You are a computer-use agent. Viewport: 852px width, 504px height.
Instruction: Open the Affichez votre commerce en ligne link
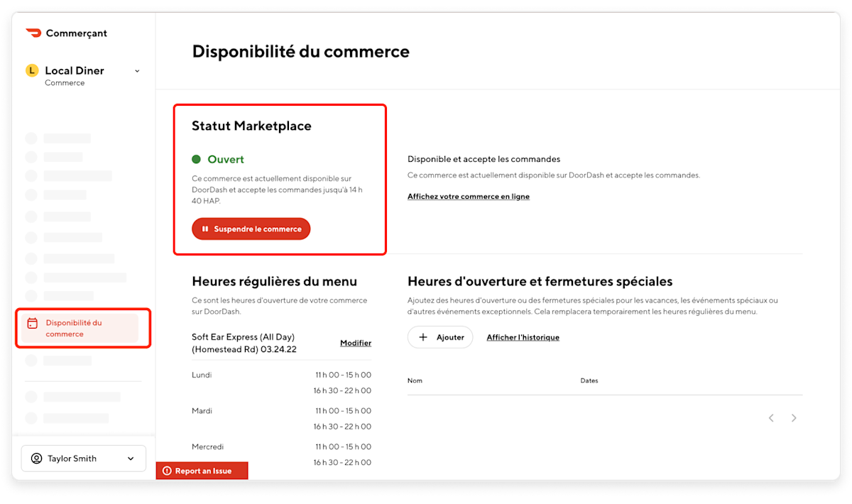[469, 196]
